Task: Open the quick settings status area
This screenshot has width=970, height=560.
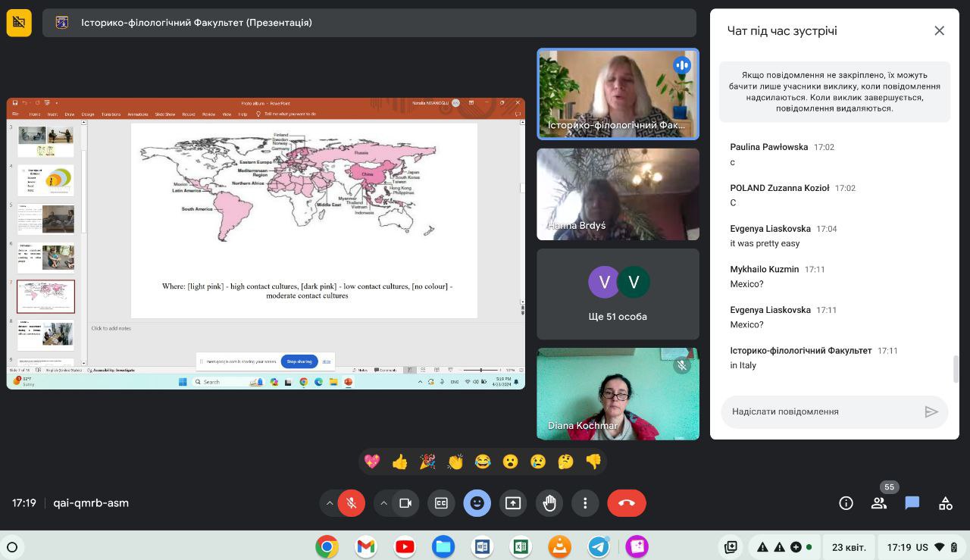Action: (x=920, y=547)
